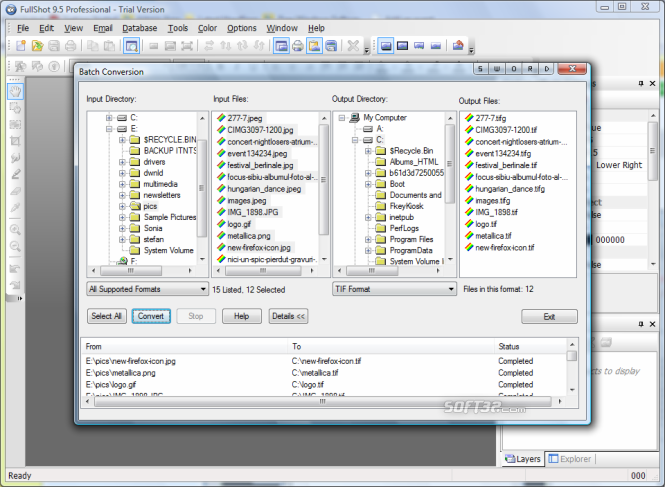Click the Paste toolbar icon
The width and height of the screenshot is (665, 487).
coord(109,45)
